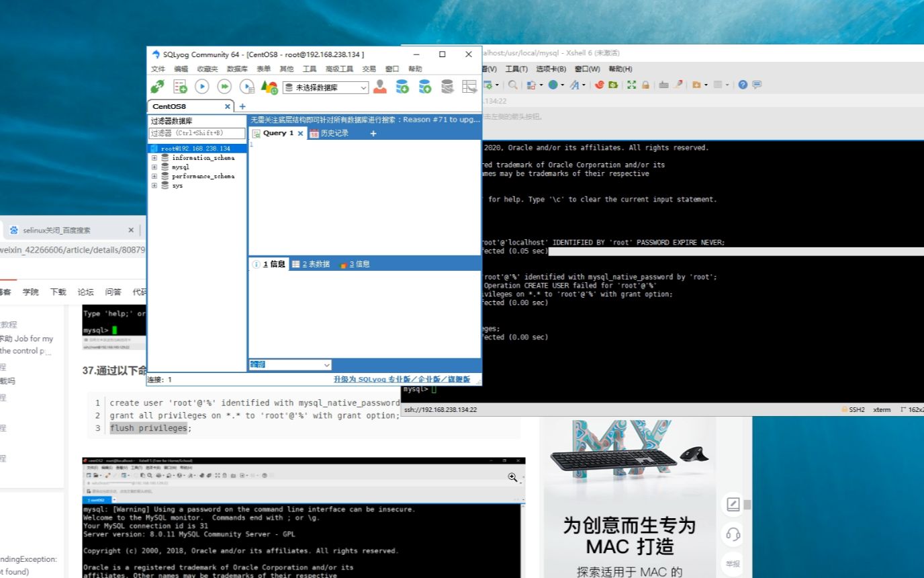Open Xshell help via blue question mark icon
Viewport: 924px width, 578px height.
pos(743,85)
